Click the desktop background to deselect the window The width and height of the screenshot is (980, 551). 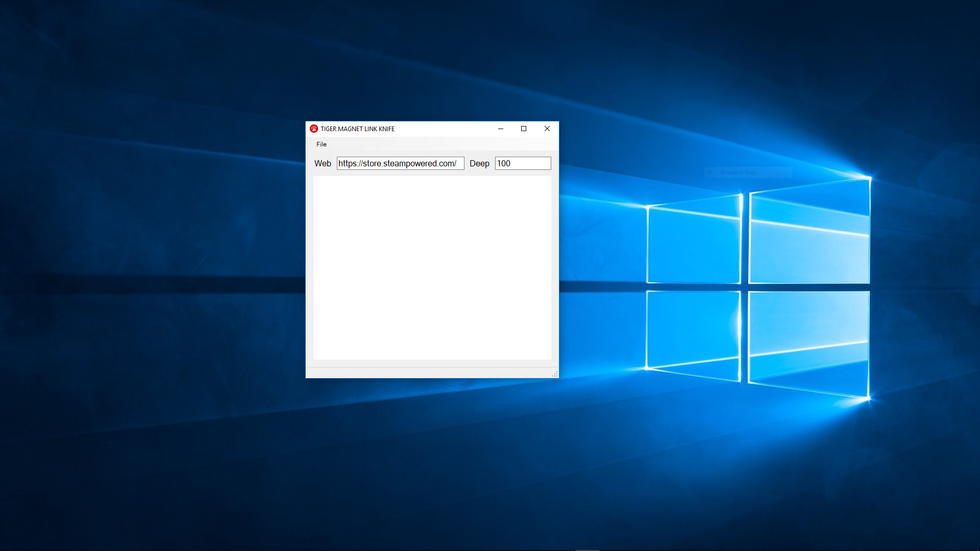tap(153, 408)
